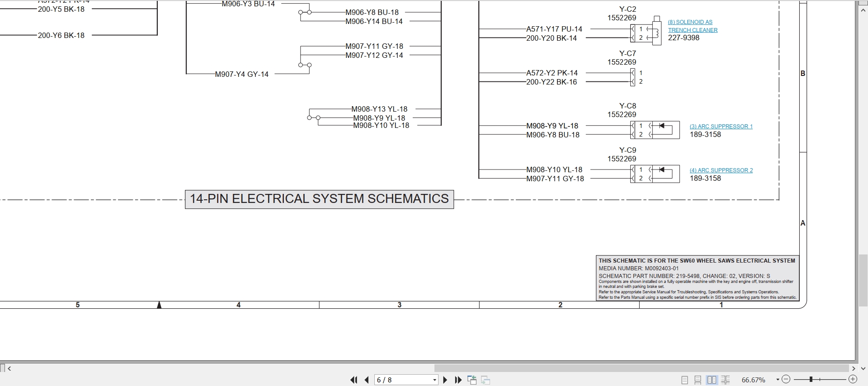Switch to continuous facing view
This screenshot has width=868, height=386.
pyautogui.click(x=726, y=380)
